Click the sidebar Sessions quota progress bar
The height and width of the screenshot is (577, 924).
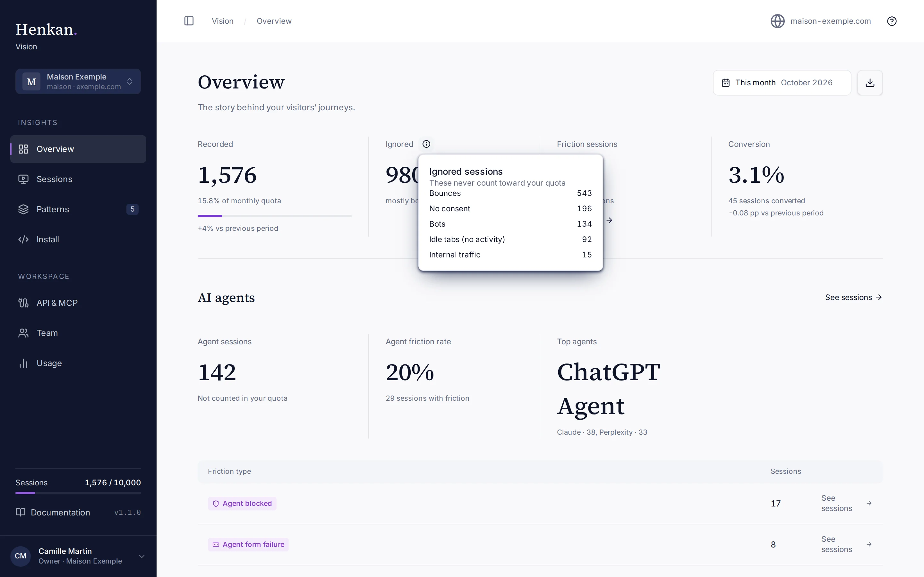[78, 493]
